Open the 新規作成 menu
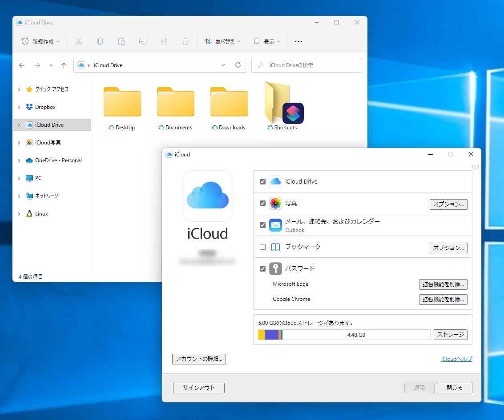This screenshot has width=504, height=420. pos(40,41)
